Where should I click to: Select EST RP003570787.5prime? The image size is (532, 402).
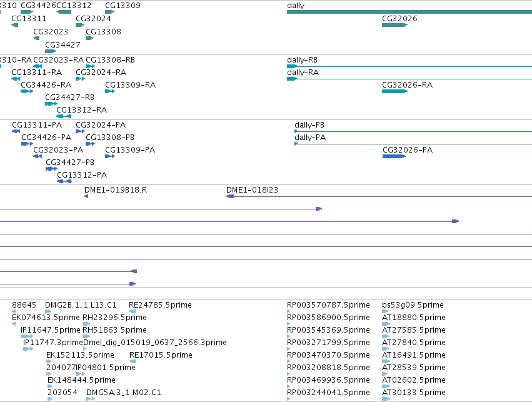(288, 311)
